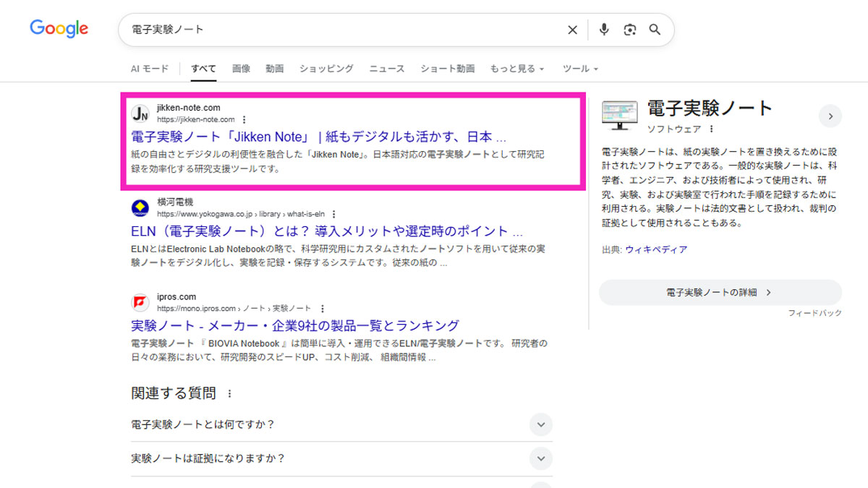
Task: Click the knowledge panel software thumbnail
Action: coord(619,116)
